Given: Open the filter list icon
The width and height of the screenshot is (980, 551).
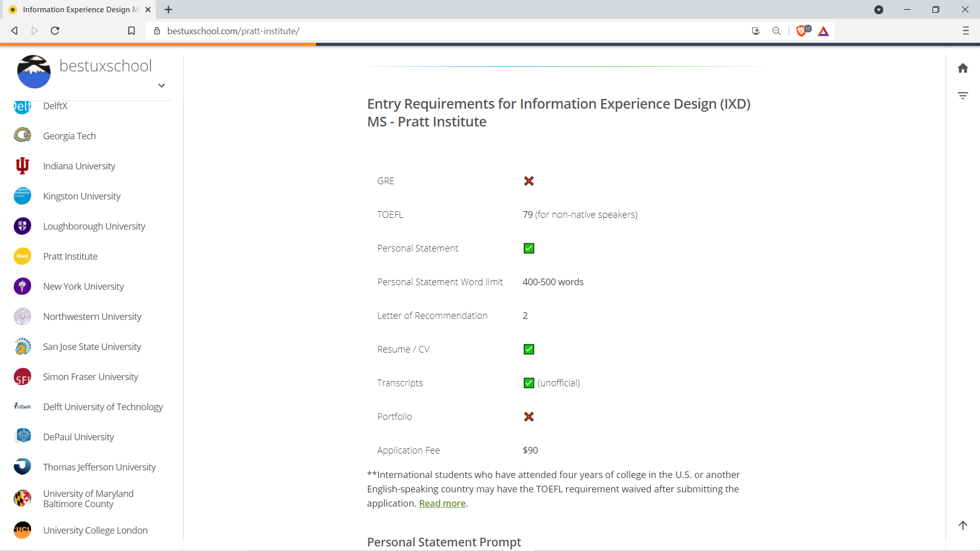Looking at the screenshot, I should pyautogui.click(x=963, y=95).
